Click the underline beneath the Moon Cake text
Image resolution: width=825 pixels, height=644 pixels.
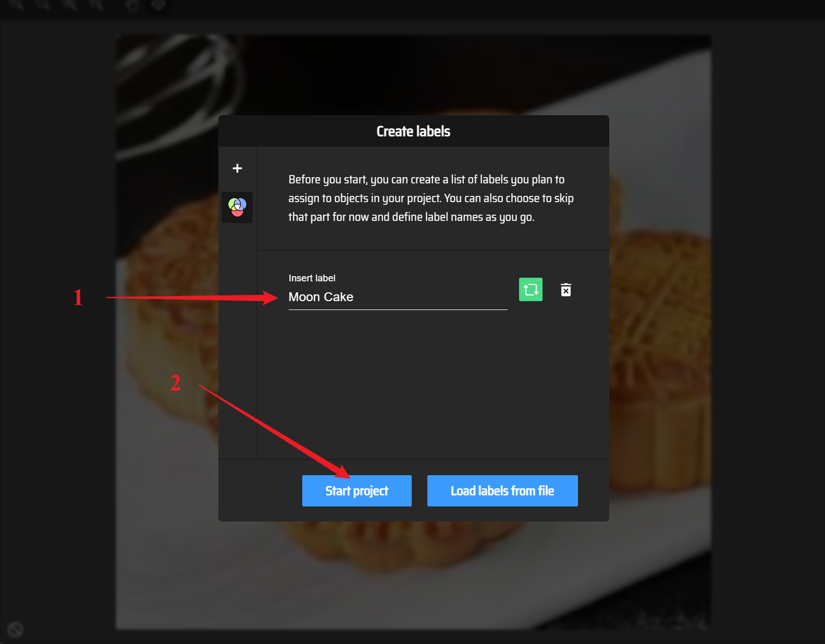[x=398, y=309]
